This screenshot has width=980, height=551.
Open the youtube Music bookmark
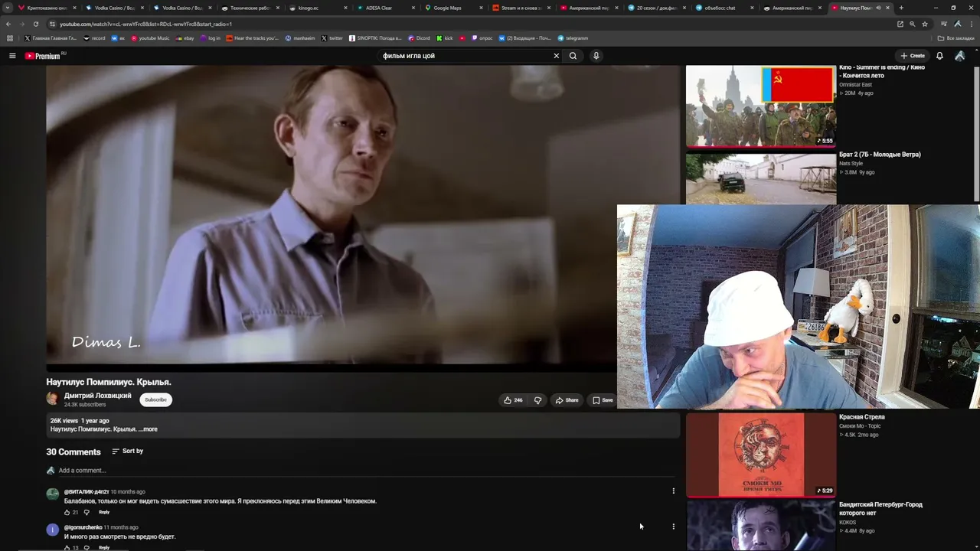click(150, 38)
